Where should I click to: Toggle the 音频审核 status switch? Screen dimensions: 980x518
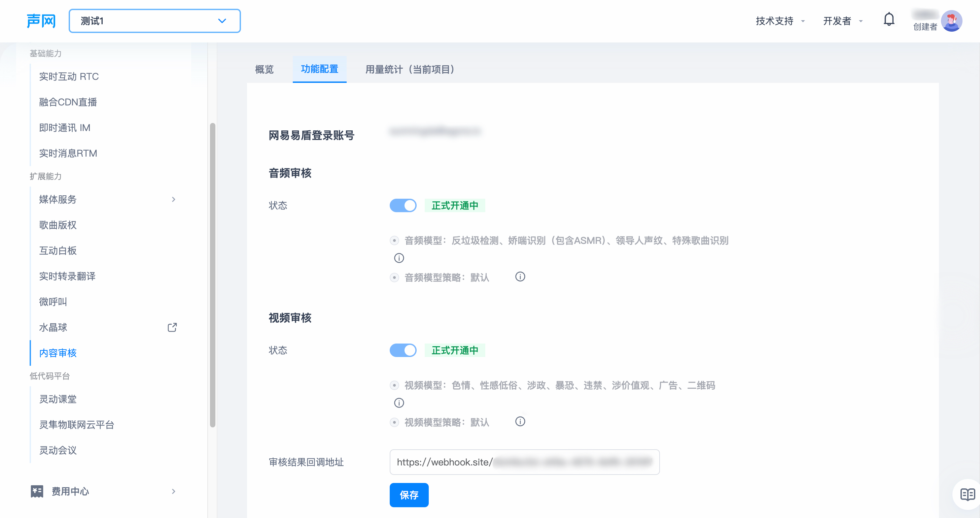point(403,205)
